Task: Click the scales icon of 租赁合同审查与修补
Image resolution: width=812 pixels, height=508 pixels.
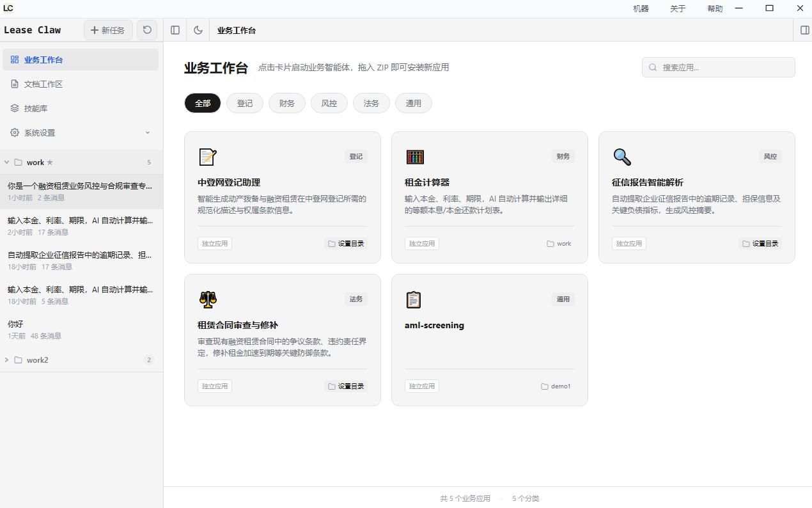Action: pyautogui.click(x=208, y=299)
